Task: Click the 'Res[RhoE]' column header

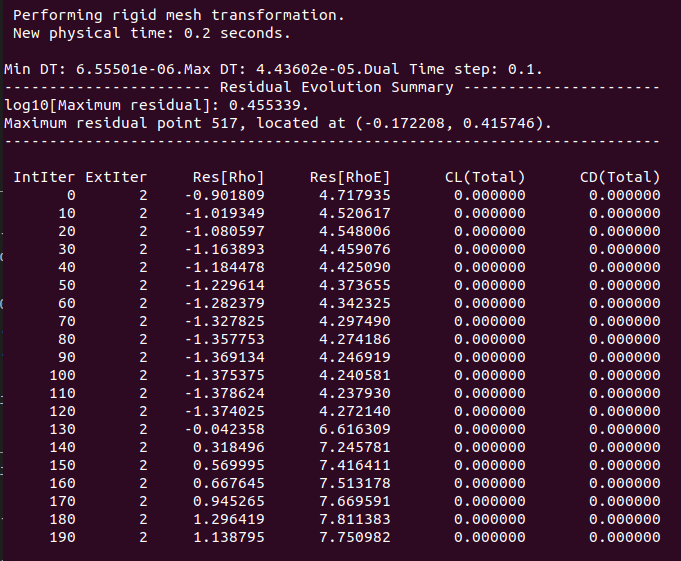Action: 350,177
